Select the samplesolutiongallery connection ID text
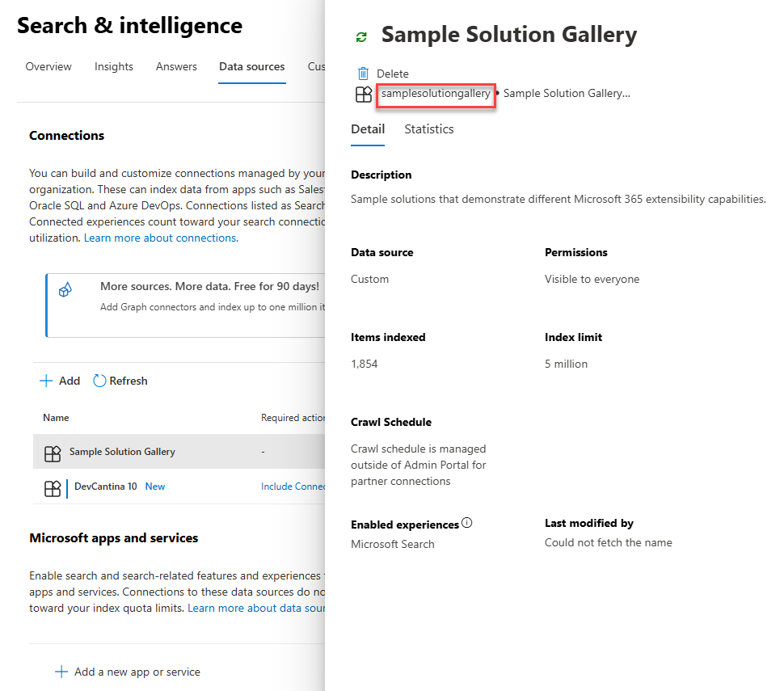 point(436,94)
